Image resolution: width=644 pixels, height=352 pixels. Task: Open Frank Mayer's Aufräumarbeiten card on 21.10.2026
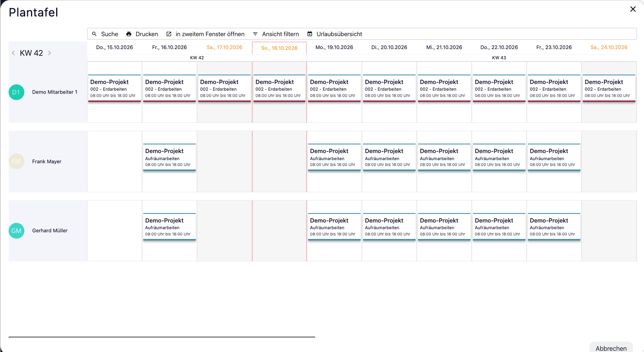tap(444, 157)
